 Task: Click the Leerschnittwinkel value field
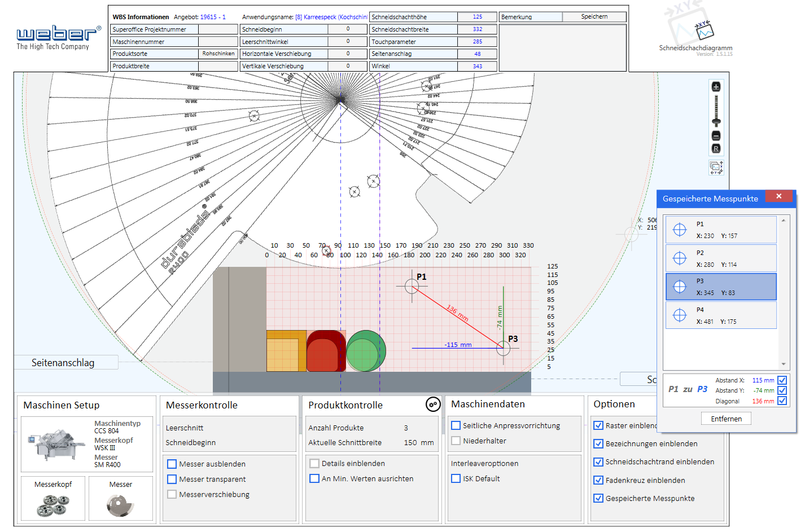coord(348,42)
